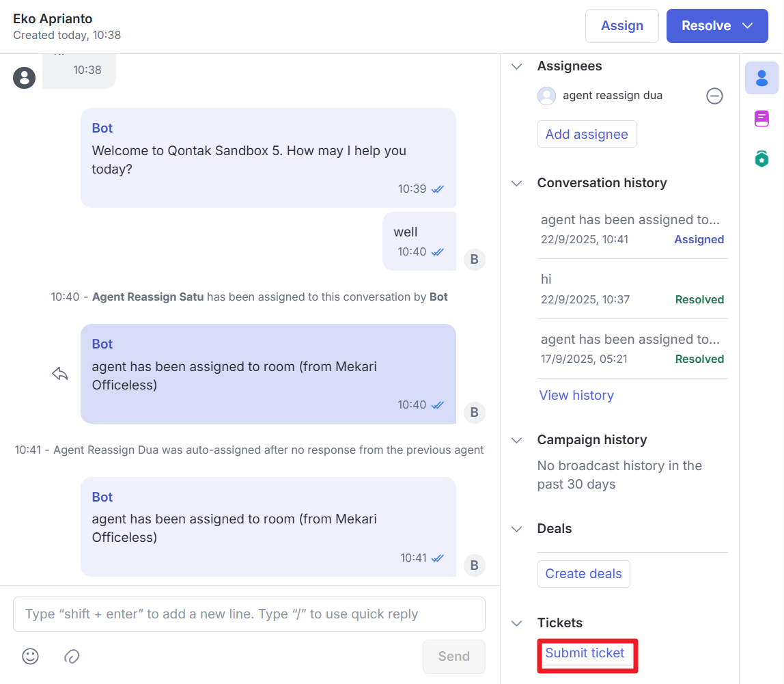784x684 pixels.
Task: Collapse the Conversation history section
Action: click(517, 183)
